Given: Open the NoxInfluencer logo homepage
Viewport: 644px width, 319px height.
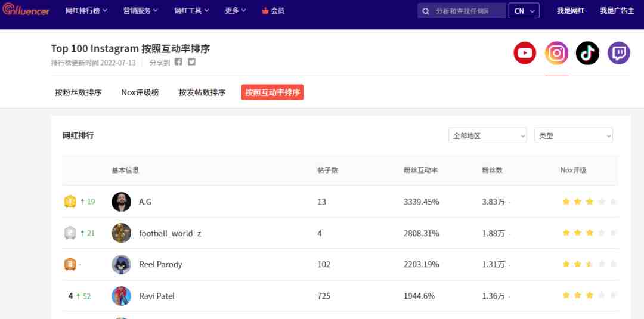Looking at the screenshot, I should point(26,10).
